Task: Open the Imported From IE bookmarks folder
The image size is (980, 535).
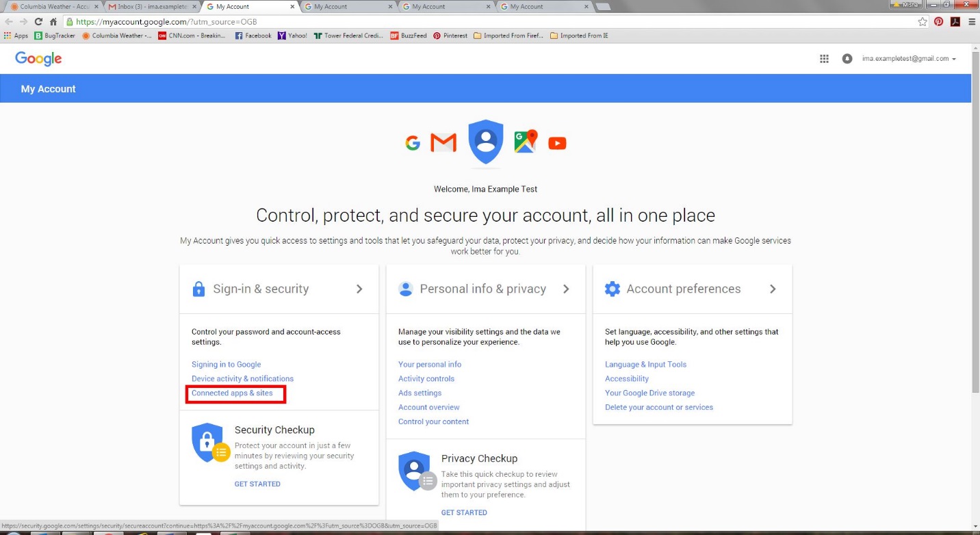Action: [579, 36]
